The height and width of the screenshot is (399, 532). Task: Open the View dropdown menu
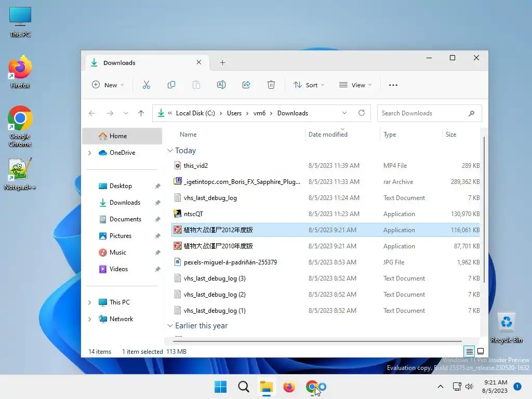[355, 85]
